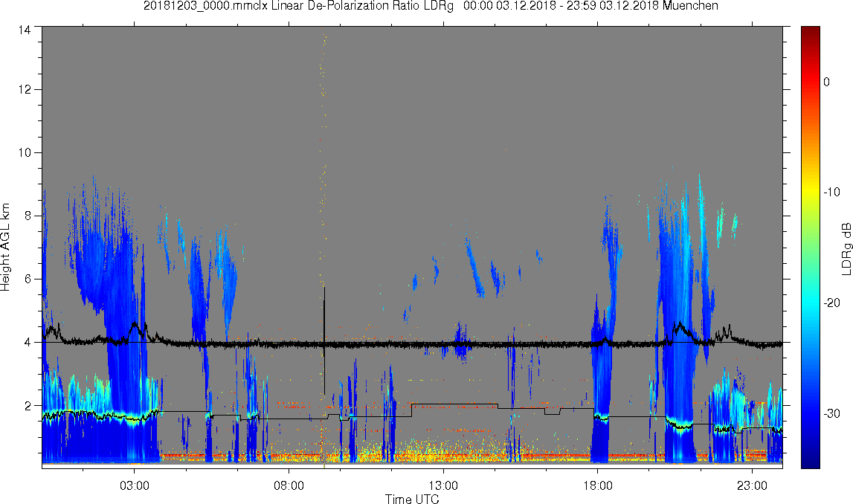Click the '13:00' time axis label
853x504 pixels.
pos(442,485)
